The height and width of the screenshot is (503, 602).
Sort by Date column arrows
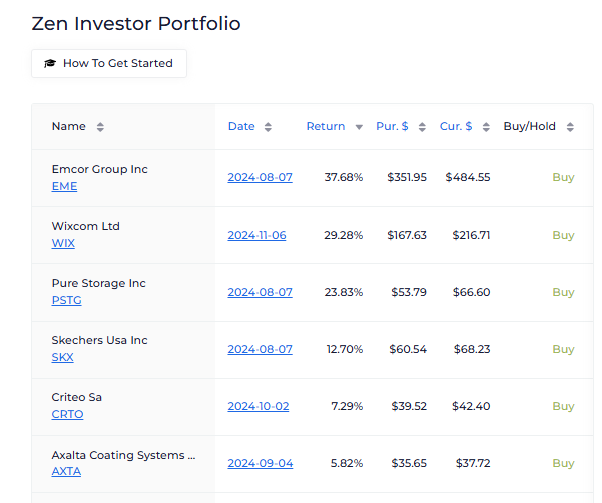click(x=268, y=127)
